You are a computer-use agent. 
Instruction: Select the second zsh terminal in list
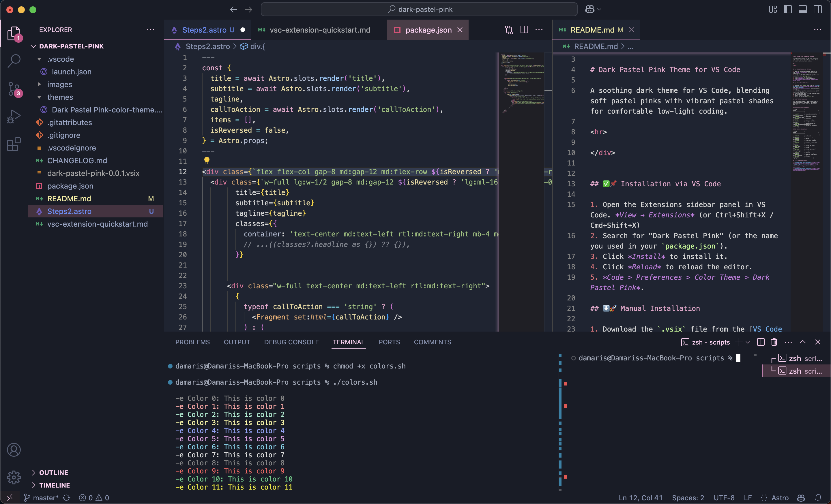pos(797,371)
